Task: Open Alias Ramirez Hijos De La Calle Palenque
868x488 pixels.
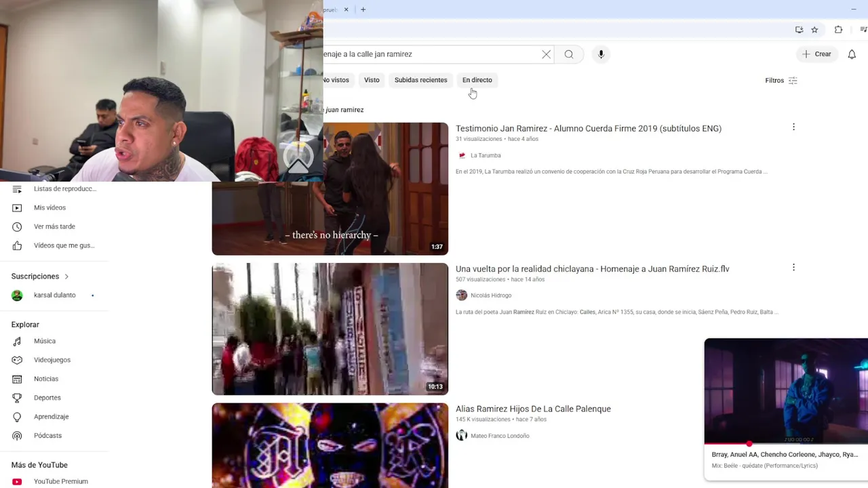Action: click(x=533, y=409)
